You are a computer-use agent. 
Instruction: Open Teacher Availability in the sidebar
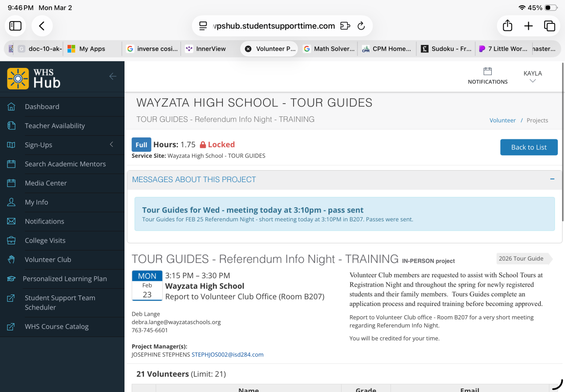pyautogui.click(x=55, y=126)
